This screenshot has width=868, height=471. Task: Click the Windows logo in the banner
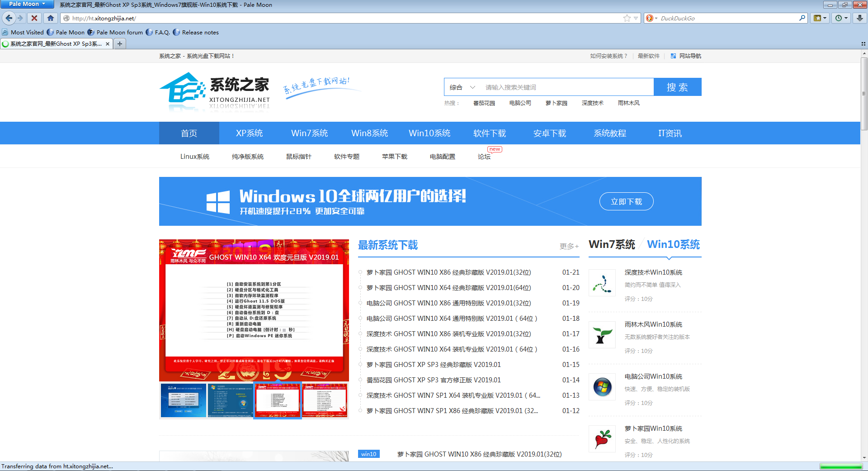tap(218, 202)
